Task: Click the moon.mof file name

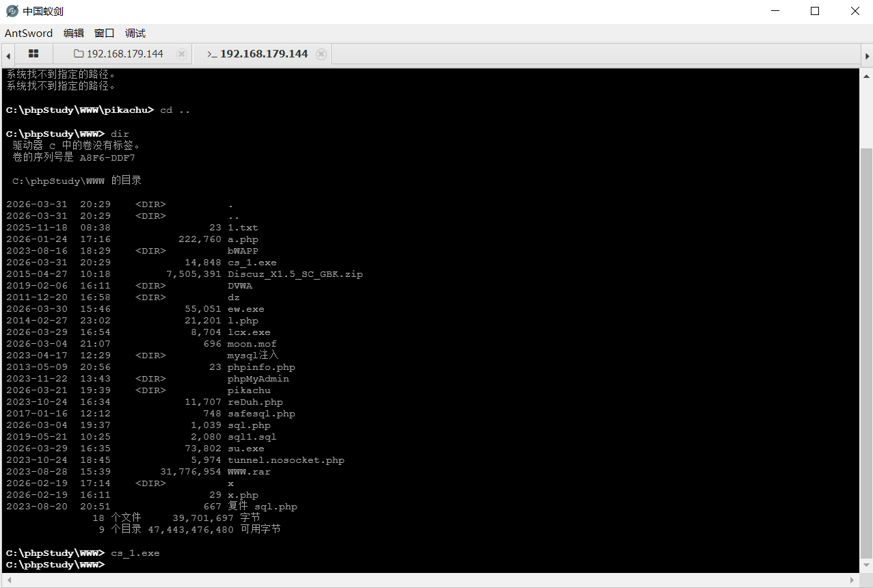Action: [252, 344]
